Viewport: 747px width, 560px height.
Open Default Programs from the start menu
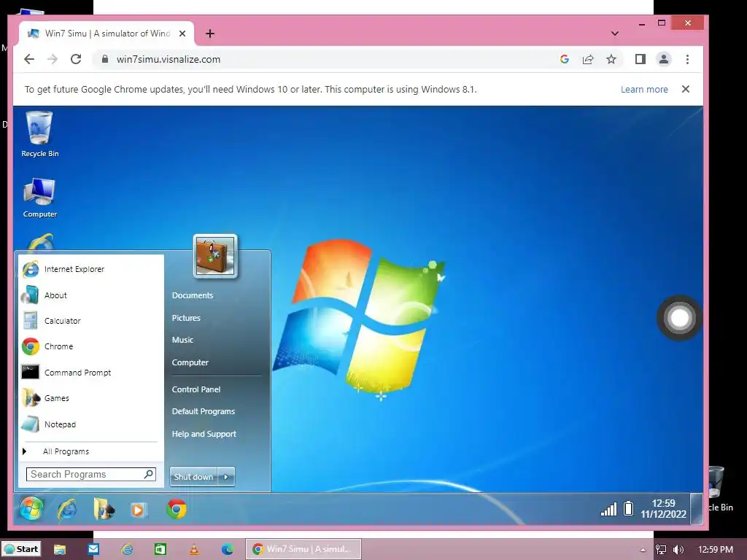tap(204, 411)
